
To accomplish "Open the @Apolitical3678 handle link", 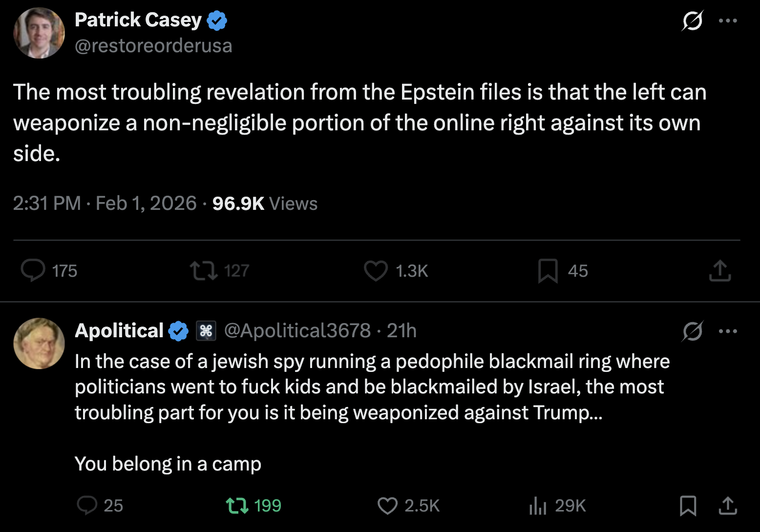I will (297, 331).
